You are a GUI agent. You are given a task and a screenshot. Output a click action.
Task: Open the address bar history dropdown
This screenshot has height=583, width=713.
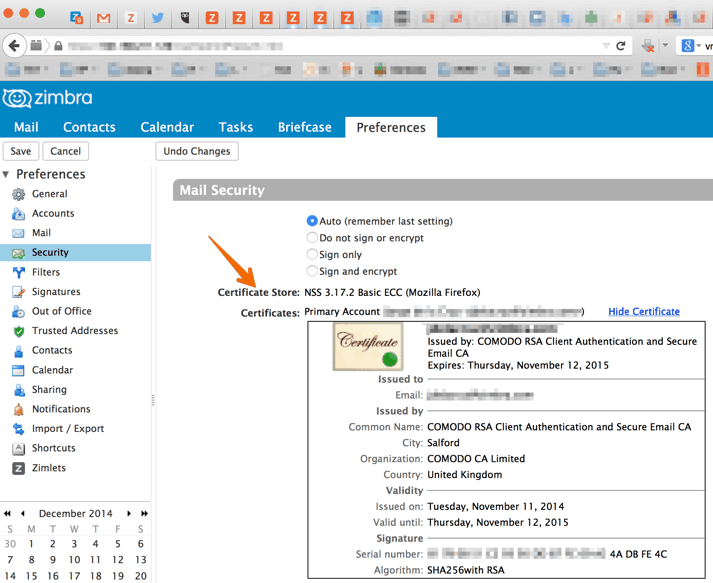click(606, 46)
